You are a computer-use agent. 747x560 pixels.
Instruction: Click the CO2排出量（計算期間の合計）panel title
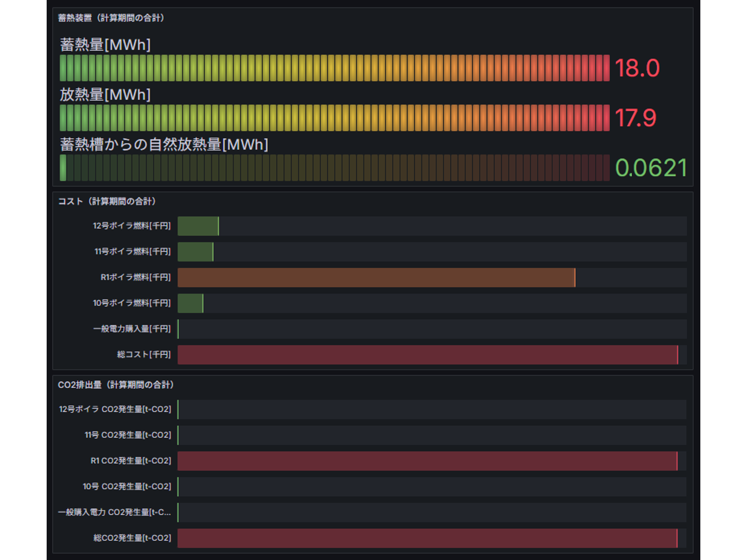(116, 385)
